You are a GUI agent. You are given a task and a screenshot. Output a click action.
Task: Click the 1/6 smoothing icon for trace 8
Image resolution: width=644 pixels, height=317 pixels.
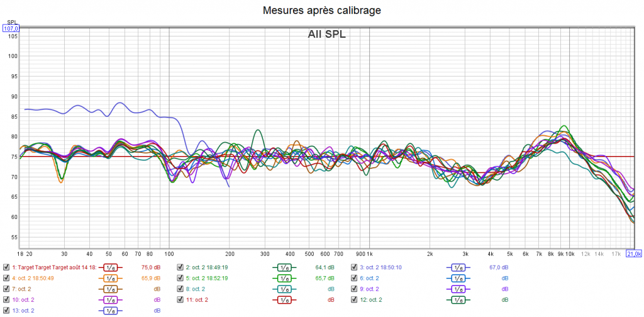coord(284,289)
